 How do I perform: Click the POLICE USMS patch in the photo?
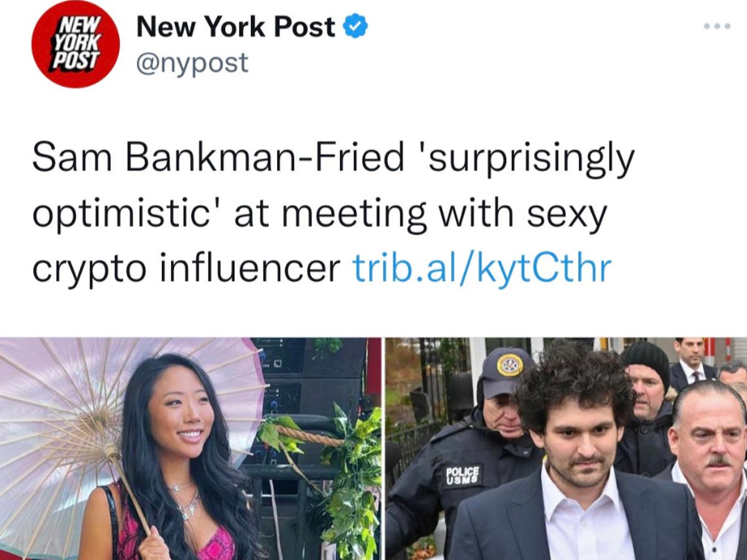[x=463, y=475]
